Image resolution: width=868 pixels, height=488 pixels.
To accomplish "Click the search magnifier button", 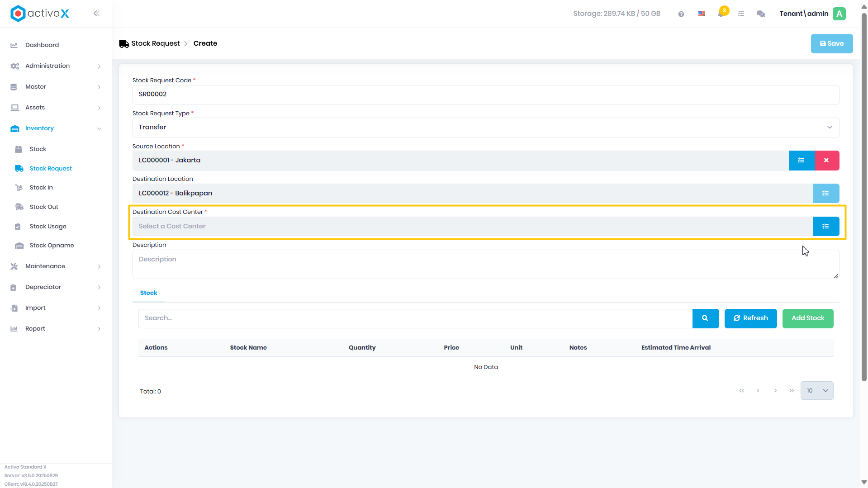I will [705, 318].
